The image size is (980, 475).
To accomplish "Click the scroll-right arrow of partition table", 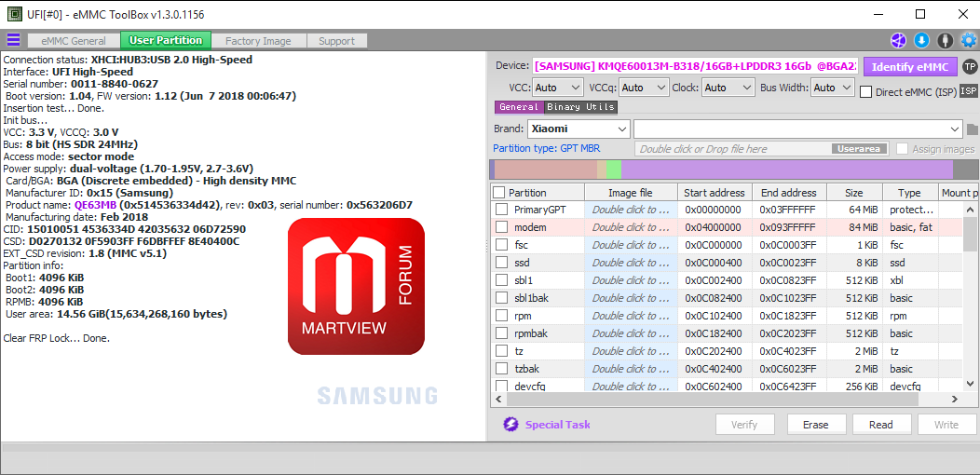I will [x=954, y=399].
